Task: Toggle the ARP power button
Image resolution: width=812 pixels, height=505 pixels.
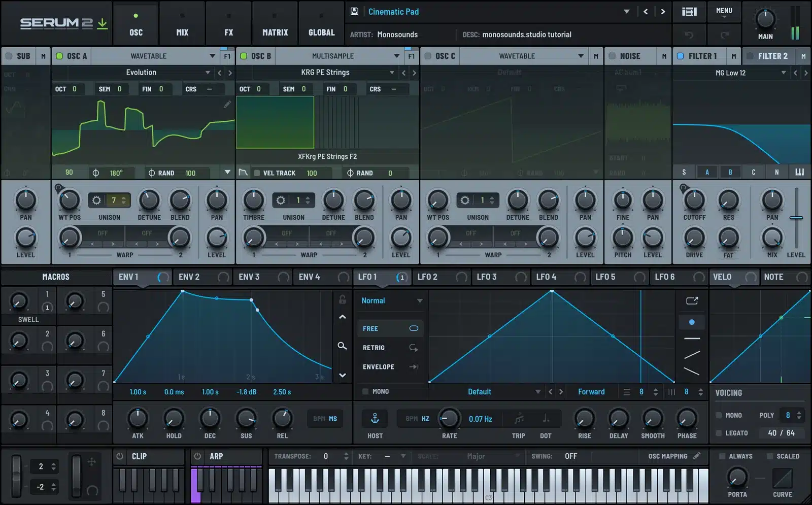Action: click(198, 456)
